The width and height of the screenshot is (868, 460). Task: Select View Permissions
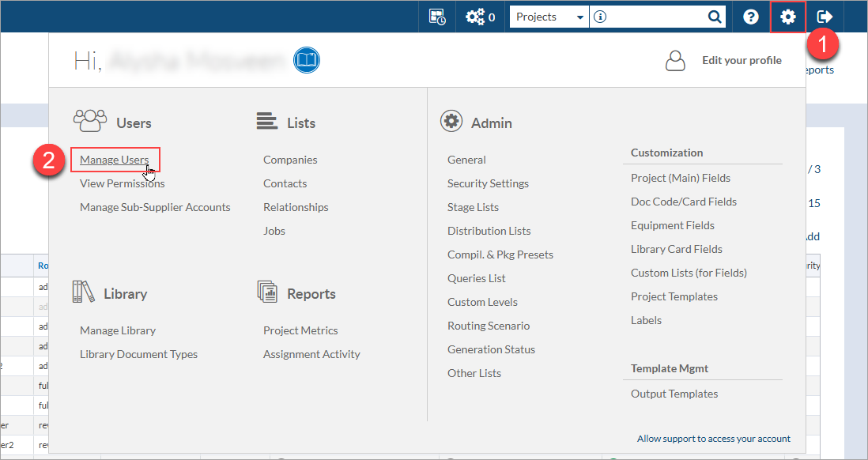[123, 183]
